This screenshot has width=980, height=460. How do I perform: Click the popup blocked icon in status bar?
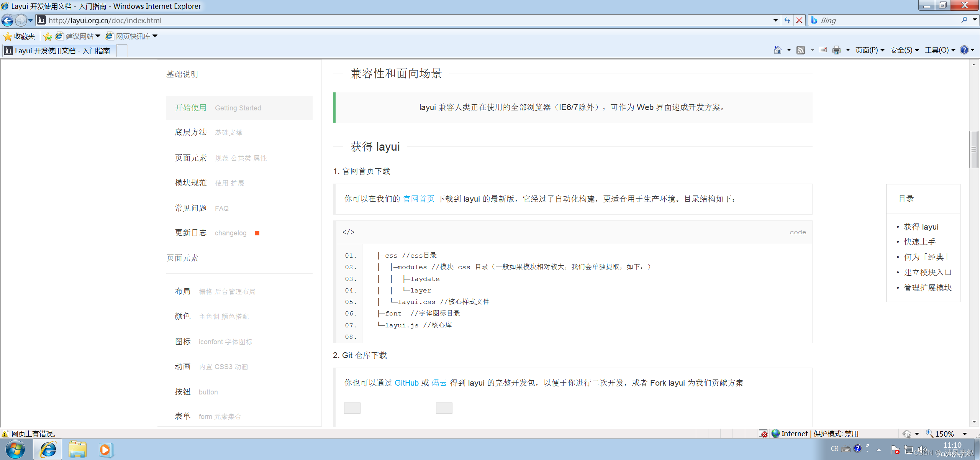764,434
